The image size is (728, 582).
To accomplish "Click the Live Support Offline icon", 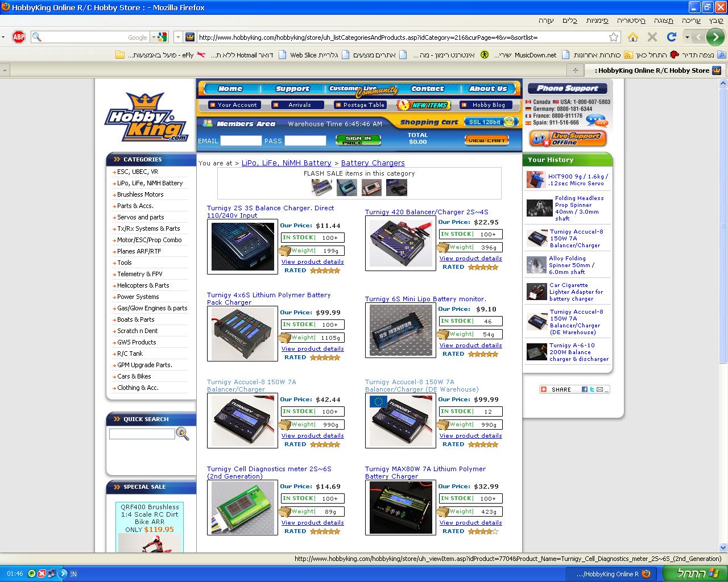I will click(x=568, y=139).
